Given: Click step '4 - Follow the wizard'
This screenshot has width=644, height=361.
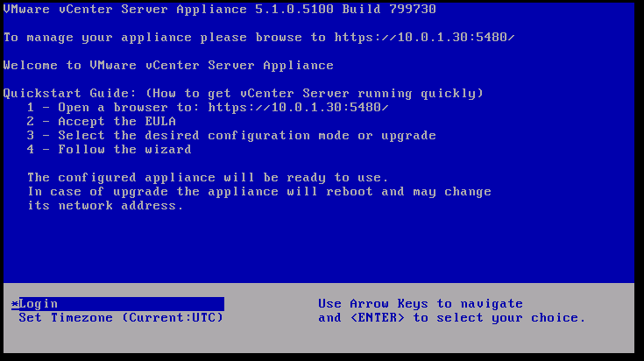Looking at the screenshot, I should click(110, 150).
